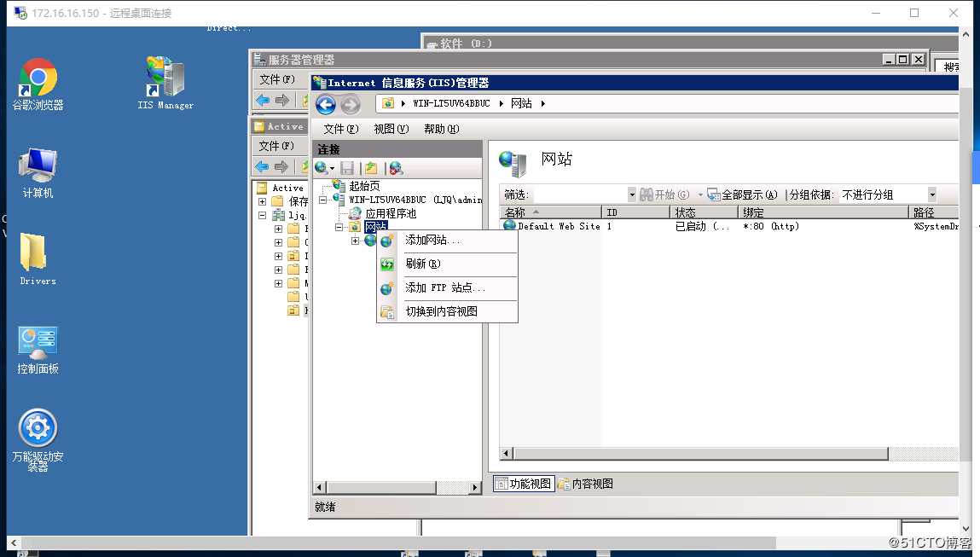Viewport: 980px width, 557px height.
Task: Open the breadcrumb arrow after WIN-LT5UV64BBUC
Action: coord(502,104)
